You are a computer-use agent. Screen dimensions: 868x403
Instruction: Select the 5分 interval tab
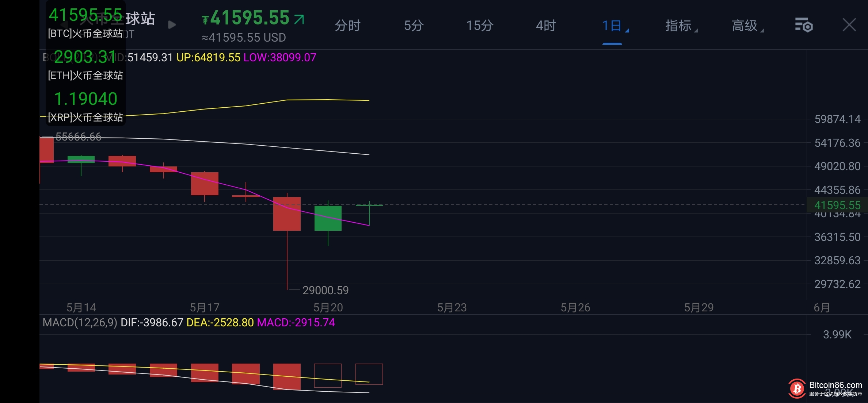pos(414,26)
